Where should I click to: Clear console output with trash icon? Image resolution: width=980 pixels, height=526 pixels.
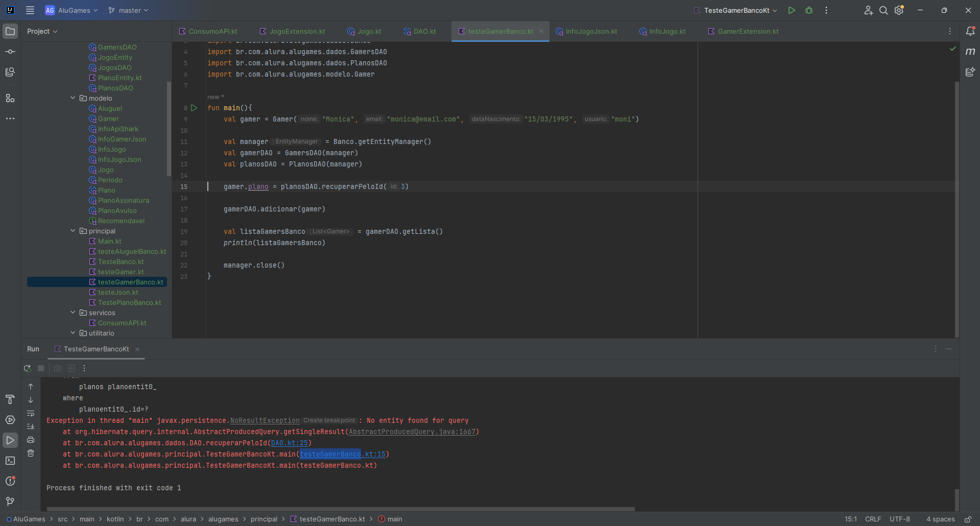click(x=31, y=453)
